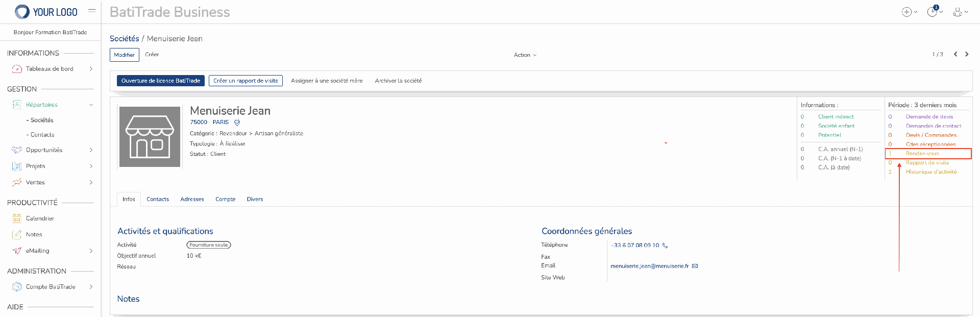Image resolution: width=980 pixels, height=317 pixels.
Task: Click the Opportunités handshake icon
Action: click(17, 150)
